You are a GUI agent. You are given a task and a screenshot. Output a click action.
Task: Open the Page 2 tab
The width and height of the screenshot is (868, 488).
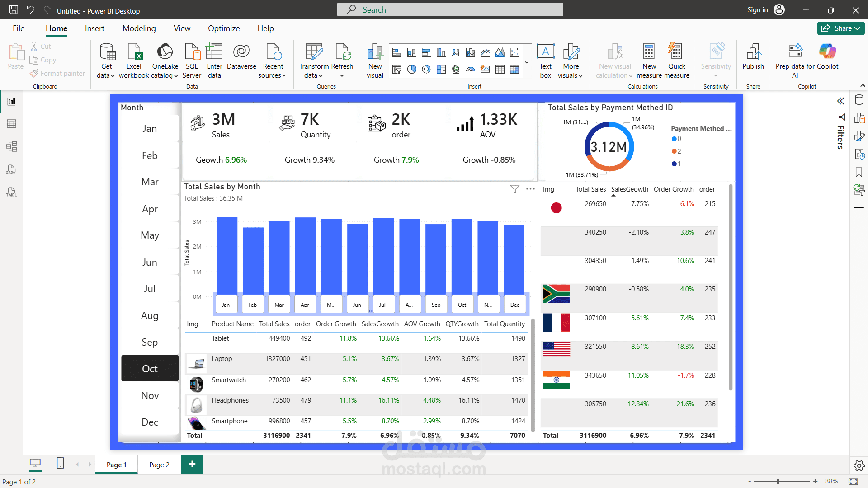pyautogui.click(x=159, y=464)
